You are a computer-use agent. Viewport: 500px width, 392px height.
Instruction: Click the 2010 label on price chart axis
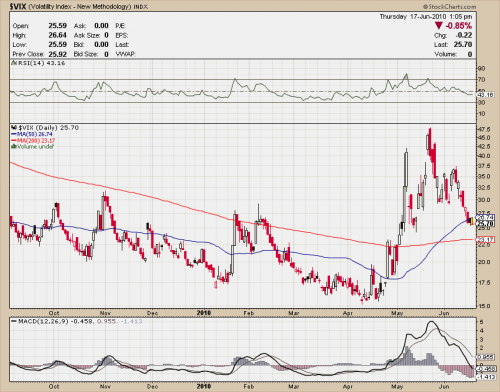[x=204, y=313]
